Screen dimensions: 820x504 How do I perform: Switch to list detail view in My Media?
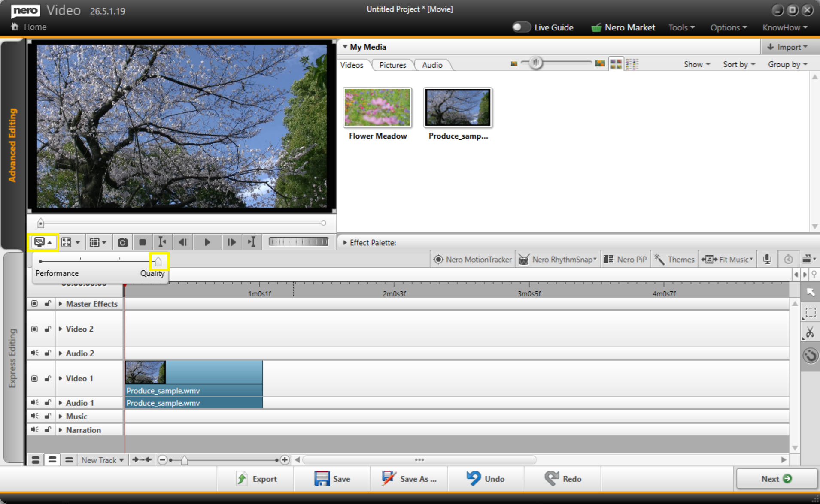click(x=632, y=64)
